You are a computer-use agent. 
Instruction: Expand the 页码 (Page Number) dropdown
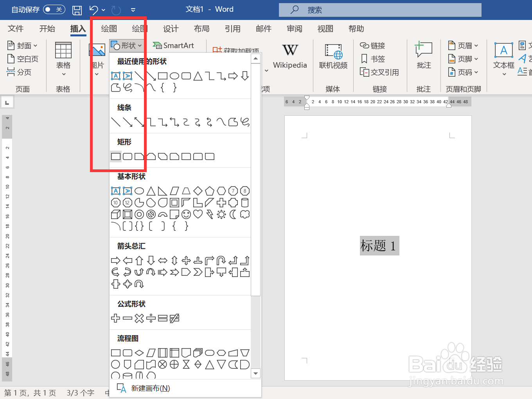(463, 72)
